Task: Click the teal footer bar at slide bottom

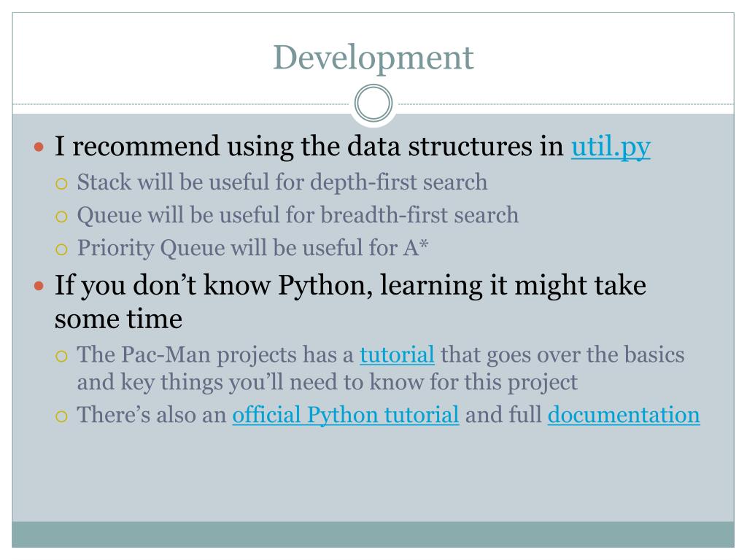Action: (373, 534)
